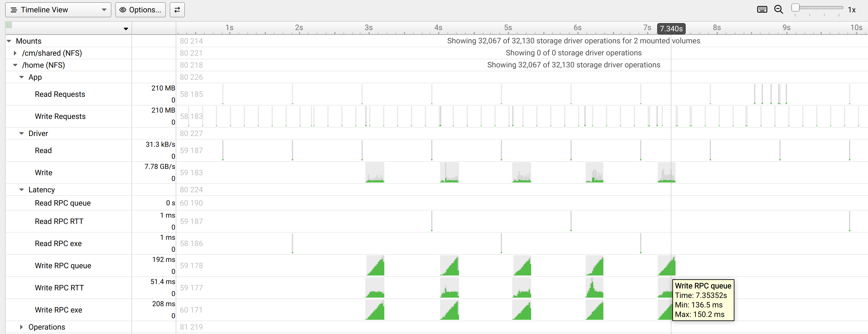Click the green square in the header corner
Image resolution: width=868 pixels, height=334 pixels.
(9, 25)
